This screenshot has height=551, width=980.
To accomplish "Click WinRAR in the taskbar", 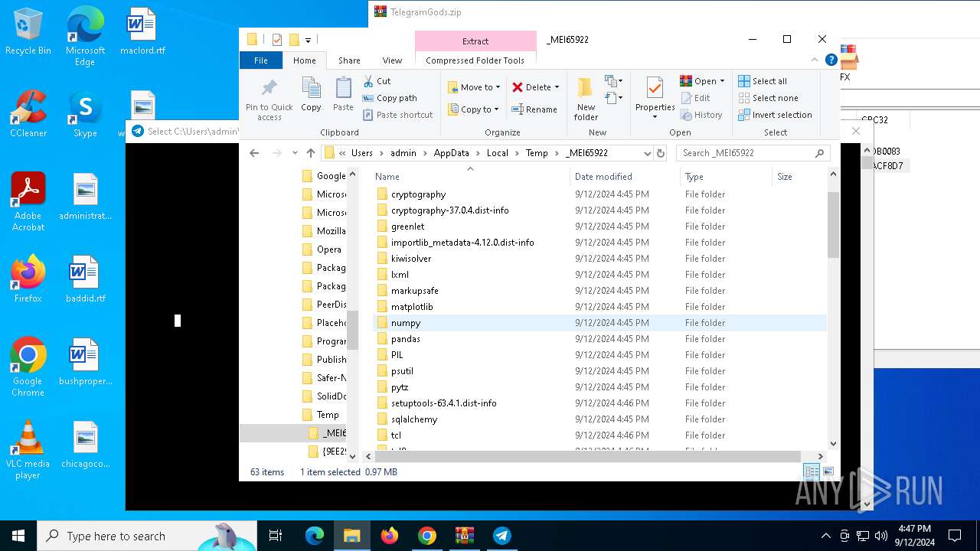I will coord(465,536).
